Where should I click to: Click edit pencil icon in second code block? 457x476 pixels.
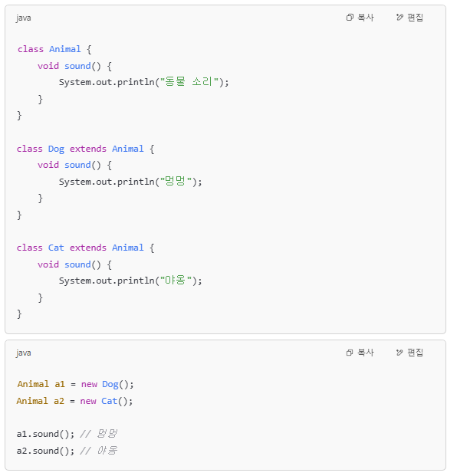click(399, 352)
